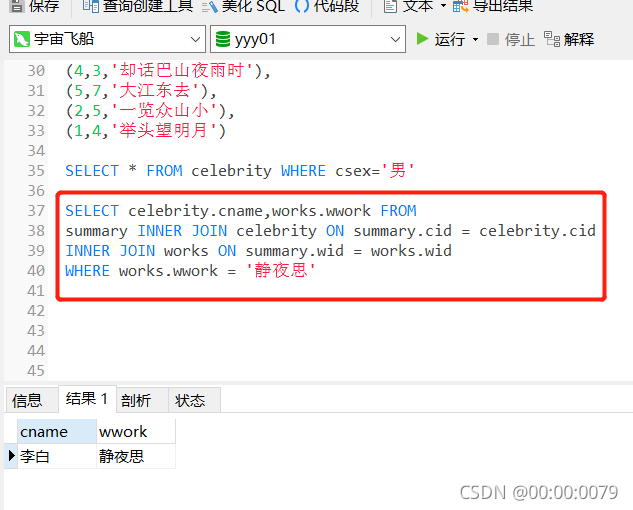This screenshot has height=510, width=633.
Task: Open the code snippets (代码段) panel
Action: click(327, 6)
